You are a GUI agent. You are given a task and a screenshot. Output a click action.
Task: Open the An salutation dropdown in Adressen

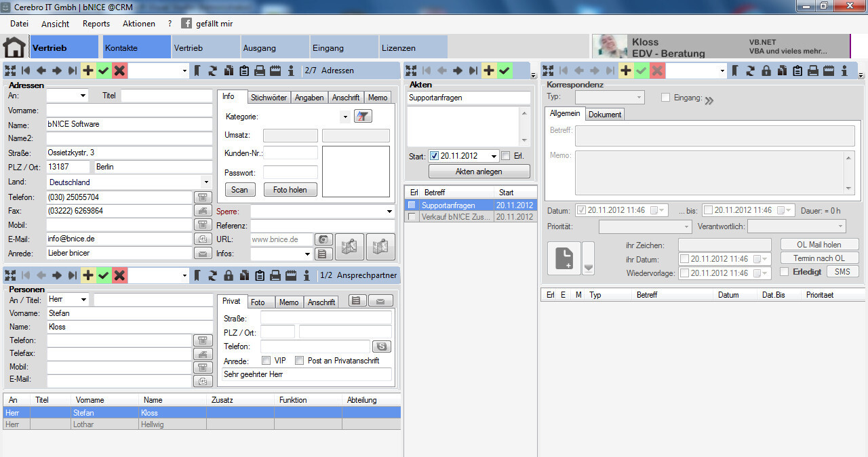tap(83, 96)
